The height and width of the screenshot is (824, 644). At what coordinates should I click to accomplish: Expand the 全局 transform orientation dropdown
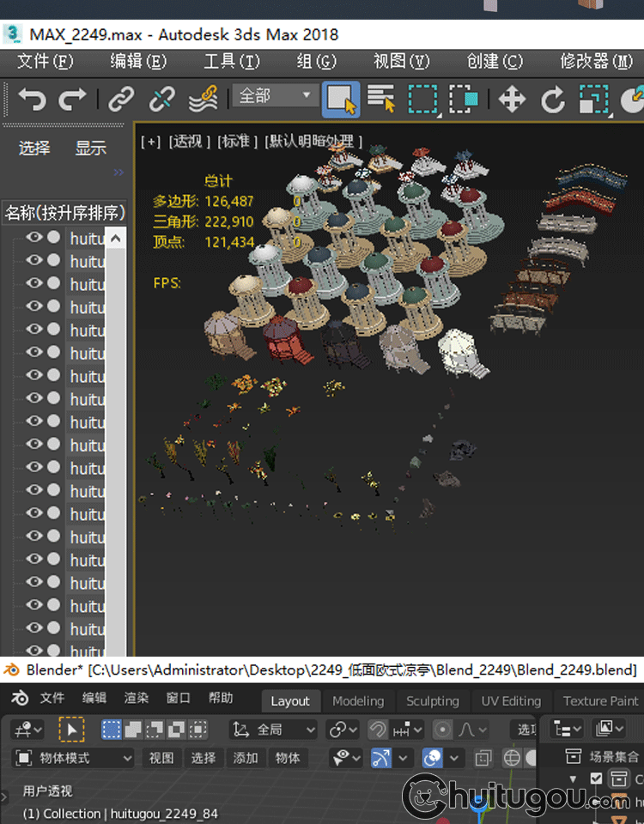[x=275, y=730]
